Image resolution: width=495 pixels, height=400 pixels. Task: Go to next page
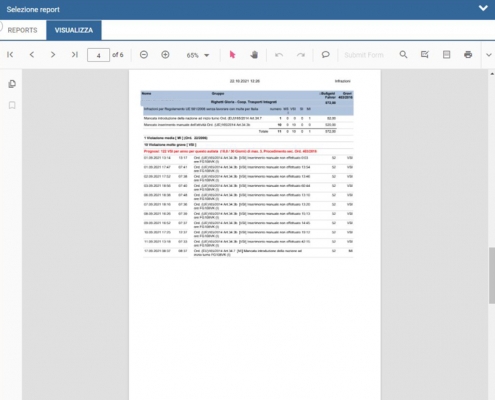click(53, 55)
